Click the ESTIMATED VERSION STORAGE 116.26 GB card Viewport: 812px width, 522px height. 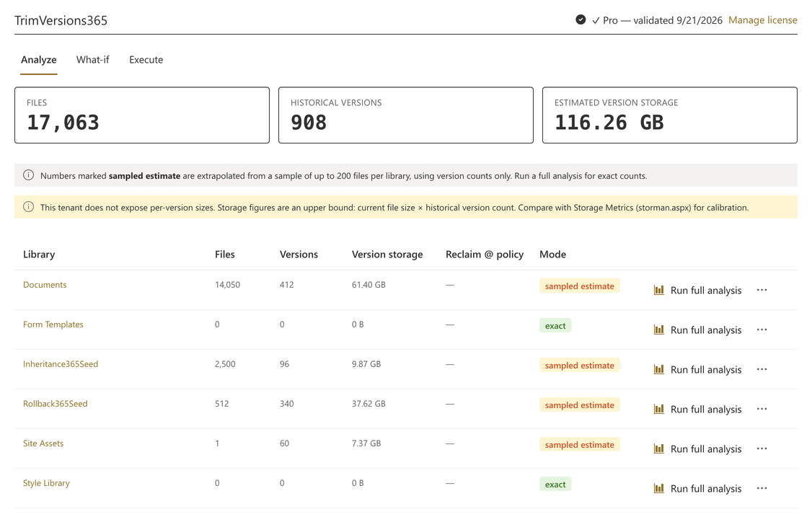tap(670, 115)
